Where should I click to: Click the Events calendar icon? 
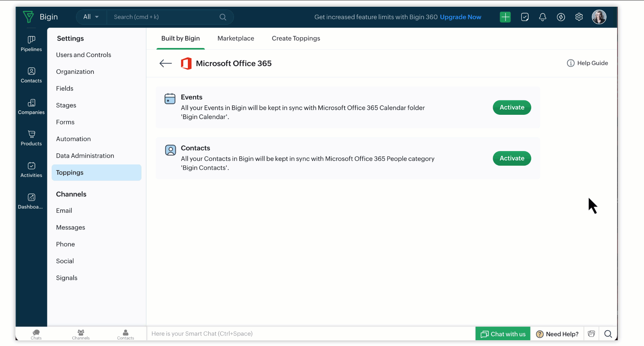click(170, 99)
